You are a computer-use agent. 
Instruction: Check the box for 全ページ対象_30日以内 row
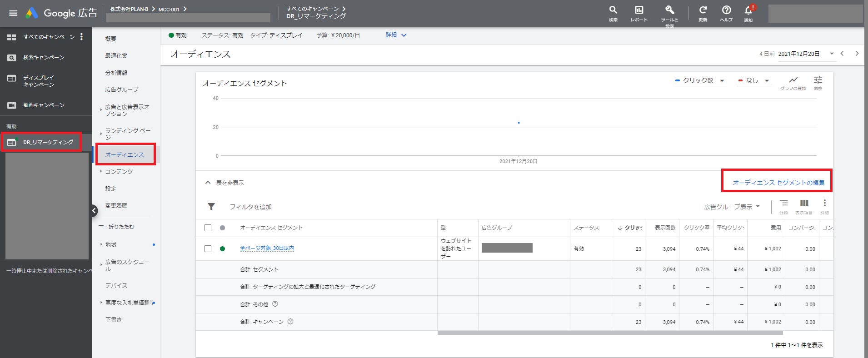coord(208,249)
